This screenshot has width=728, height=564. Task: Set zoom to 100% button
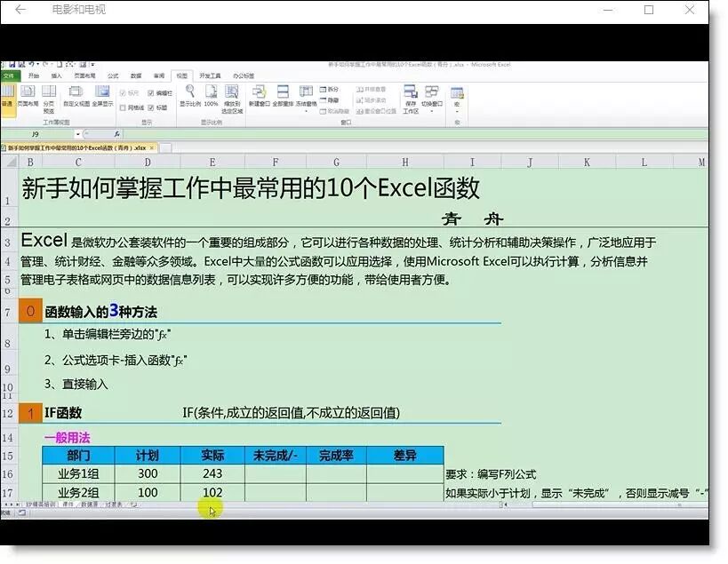pyautogui.click(x=212, y=96)
